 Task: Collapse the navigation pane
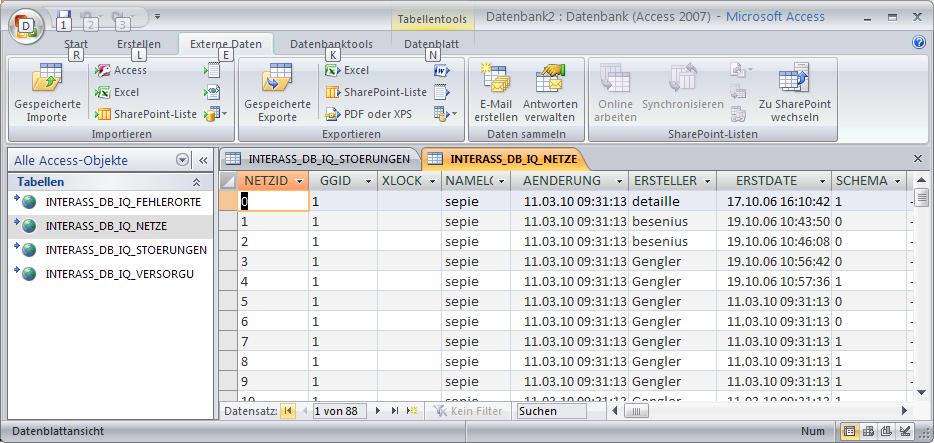[x=203, y=160]
